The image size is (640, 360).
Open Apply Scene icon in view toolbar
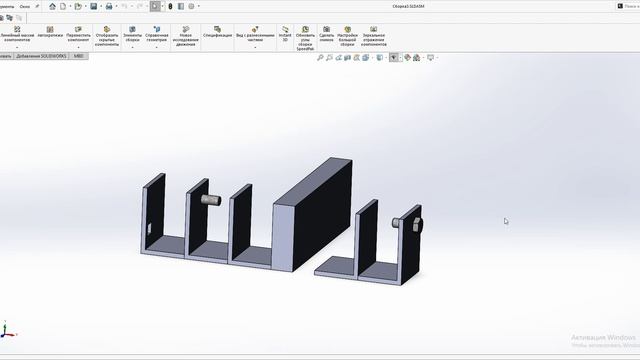pyautogui.click(x=416, y=58)
